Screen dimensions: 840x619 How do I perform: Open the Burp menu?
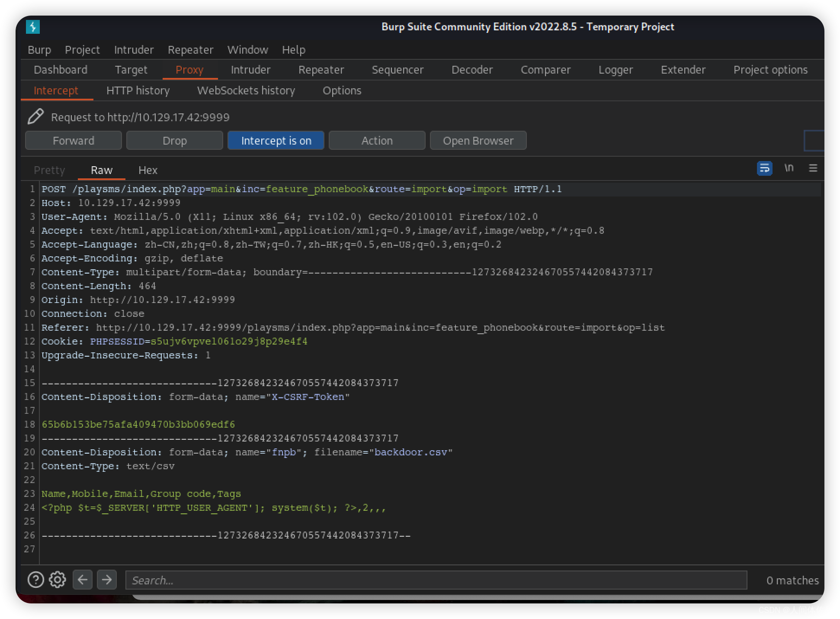click(x=39, y=50)
